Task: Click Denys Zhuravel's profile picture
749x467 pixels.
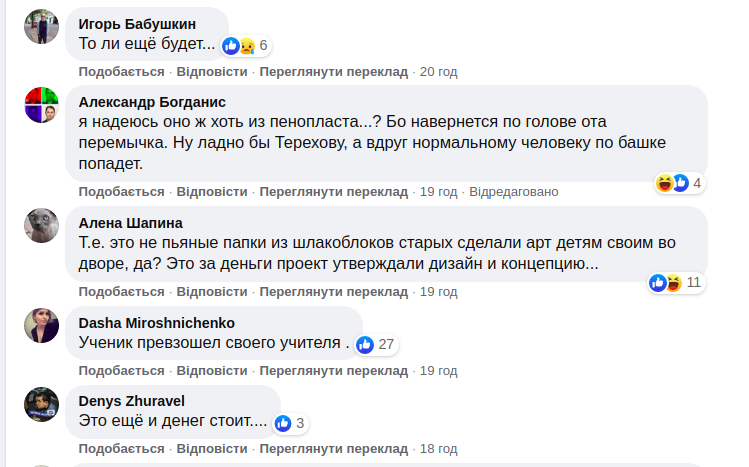Action: coord(41,404)
